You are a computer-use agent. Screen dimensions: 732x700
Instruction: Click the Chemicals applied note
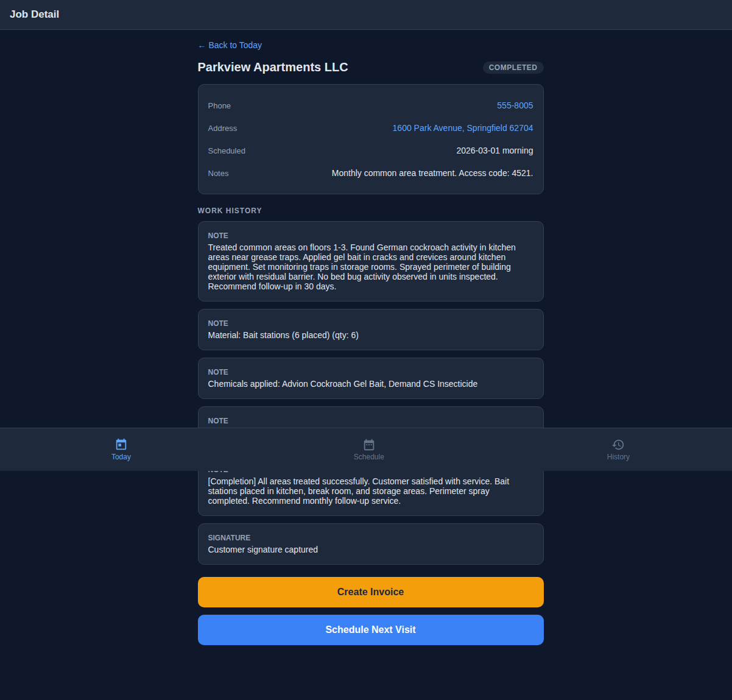click(x=370, y=378)
